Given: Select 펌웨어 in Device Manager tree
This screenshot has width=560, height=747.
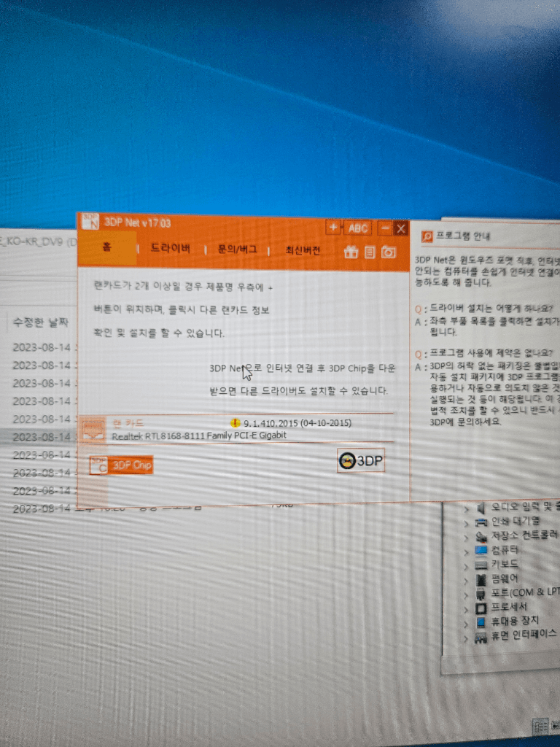Looking at the screenshot, I should point(505,578).
